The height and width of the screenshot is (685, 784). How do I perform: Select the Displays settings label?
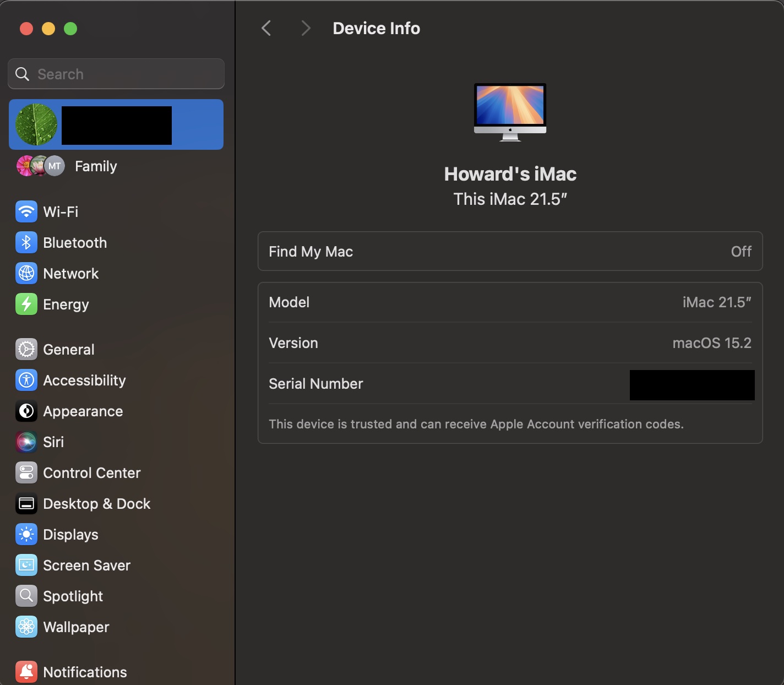pyautogui.click(x=70, y=534)
